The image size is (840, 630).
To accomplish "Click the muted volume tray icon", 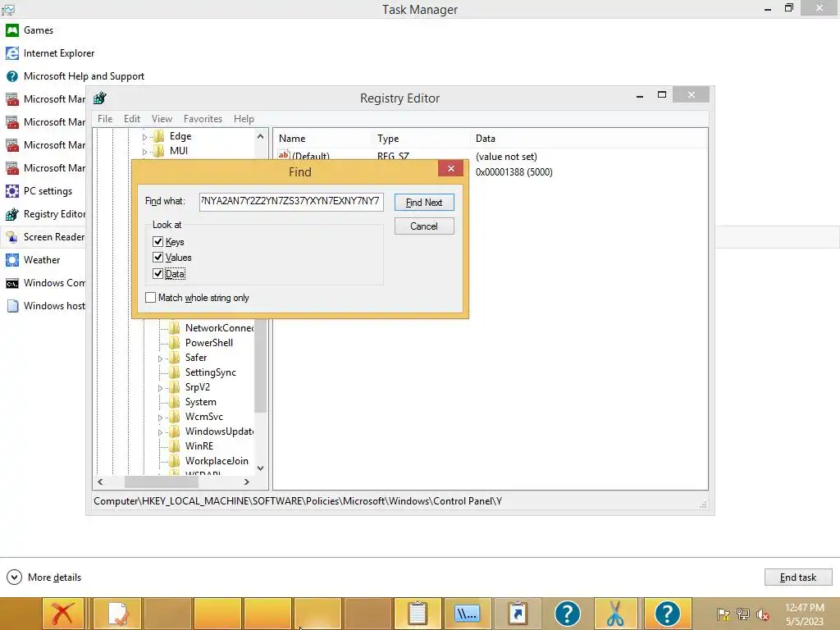I will 762,614.
